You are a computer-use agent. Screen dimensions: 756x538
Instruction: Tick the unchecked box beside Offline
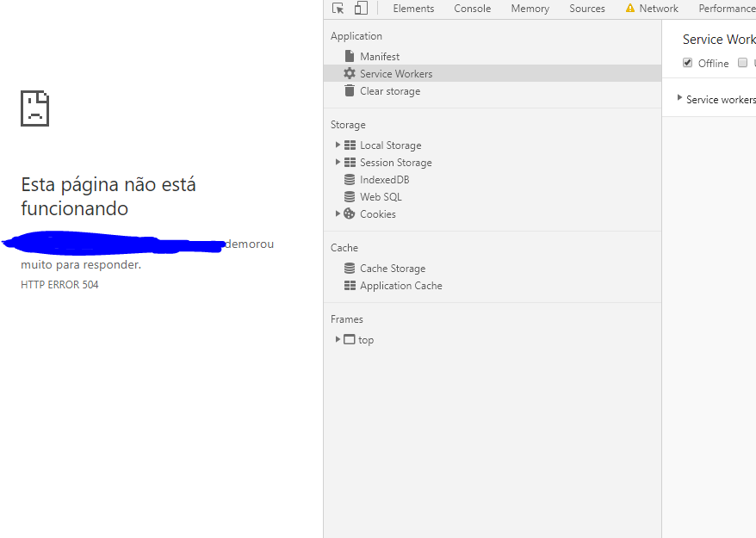[742, 63]
